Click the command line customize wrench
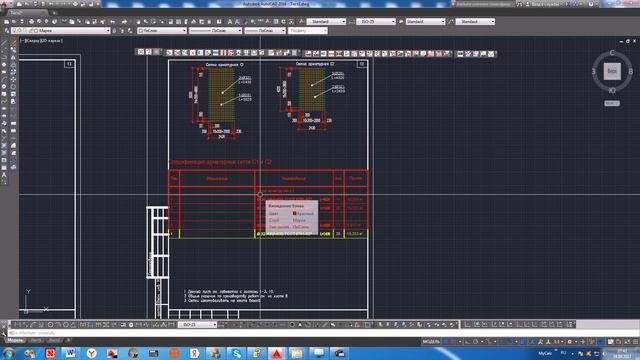 4,333
